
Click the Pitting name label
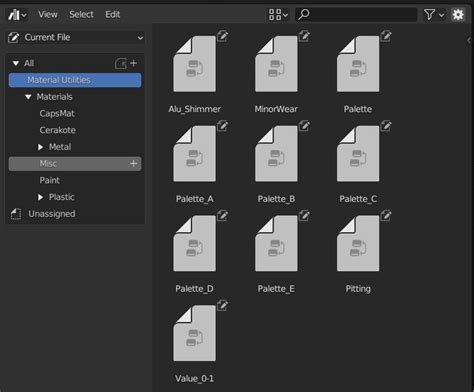click(358, 289)
